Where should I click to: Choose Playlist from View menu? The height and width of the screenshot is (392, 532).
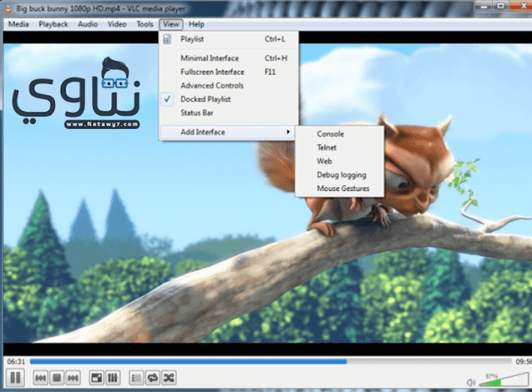(x=229, y=39)
